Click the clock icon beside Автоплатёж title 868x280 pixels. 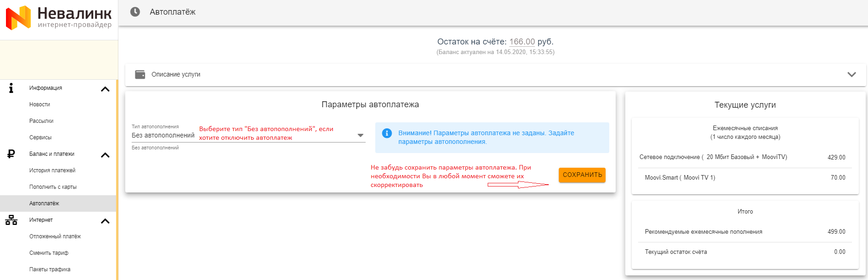point(135,12)
